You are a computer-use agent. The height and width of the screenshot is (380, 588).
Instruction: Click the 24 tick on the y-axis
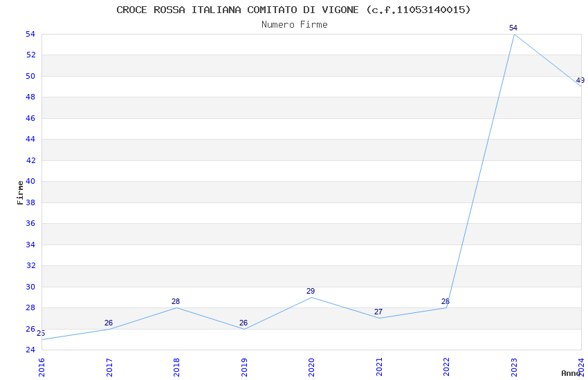(x=30, y=350)
